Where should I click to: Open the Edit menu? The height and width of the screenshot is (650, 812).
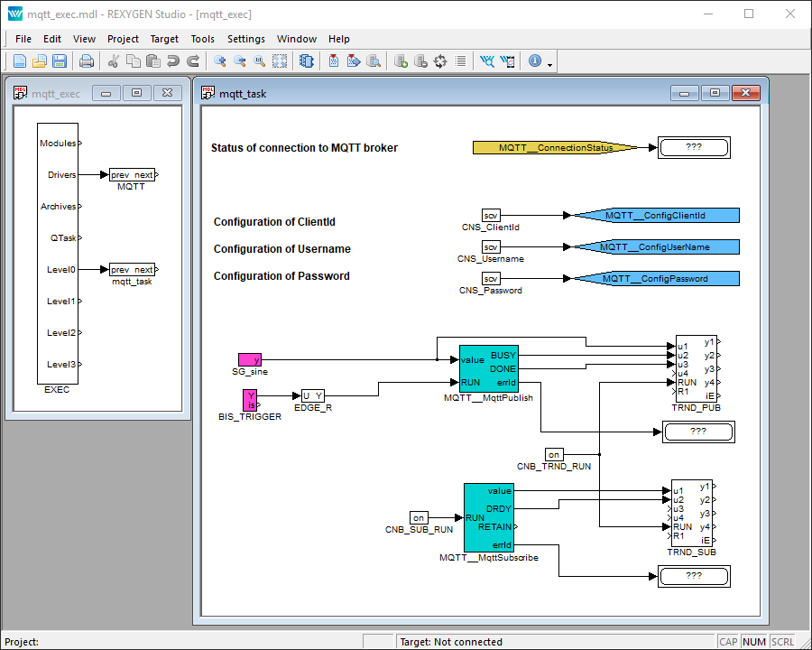click(51, 39)
